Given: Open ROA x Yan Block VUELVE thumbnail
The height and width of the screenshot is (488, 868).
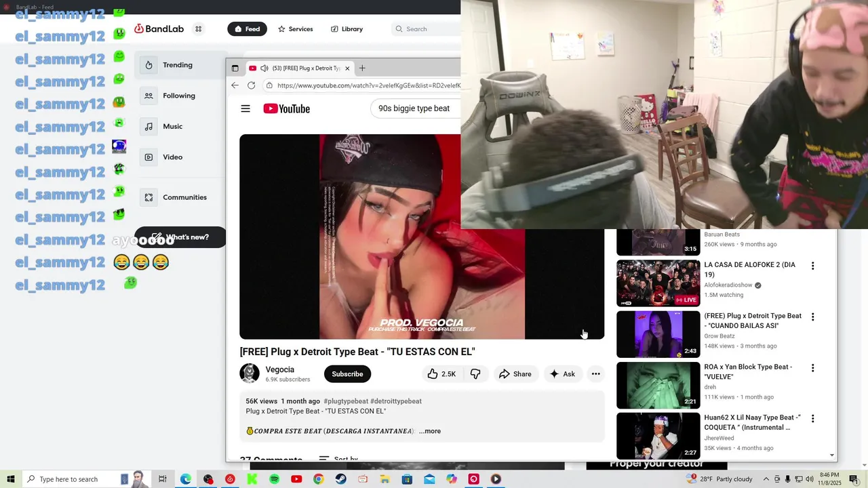Looking at the screenshot, I should coord(658,385).
